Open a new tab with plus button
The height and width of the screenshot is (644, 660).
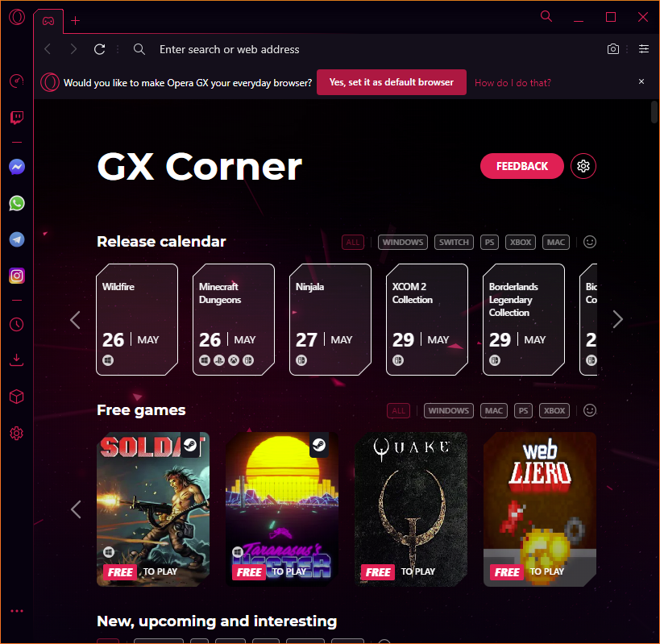(x=75, y=21)
